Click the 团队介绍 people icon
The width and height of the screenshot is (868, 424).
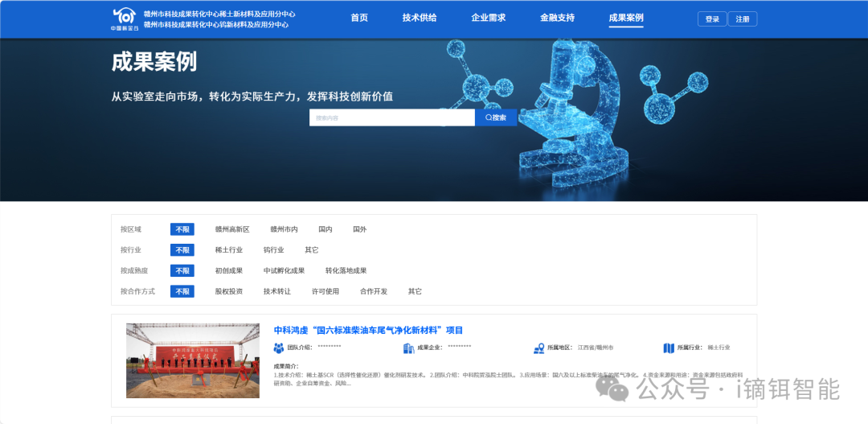tap(279, 348)
